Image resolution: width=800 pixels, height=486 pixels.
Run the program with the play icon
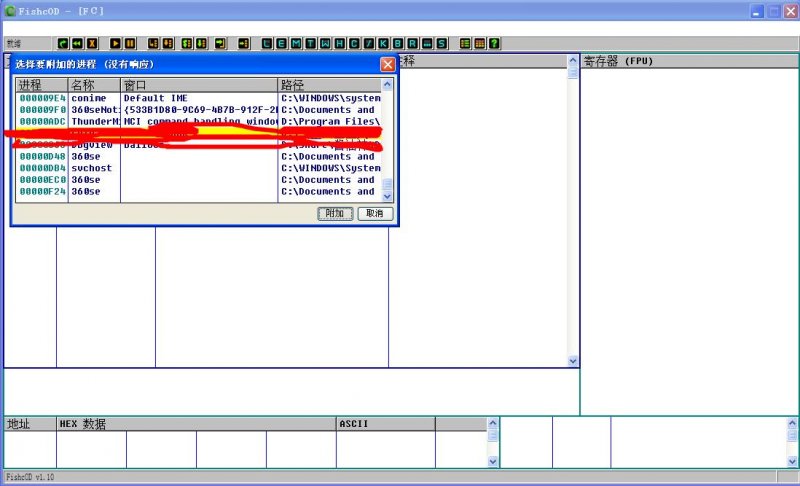pos(115,43)
